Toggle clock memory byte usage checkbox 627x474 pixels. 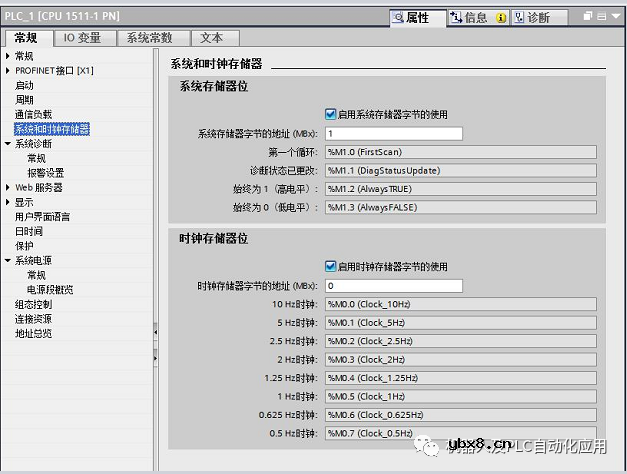(x=331, y=266)
